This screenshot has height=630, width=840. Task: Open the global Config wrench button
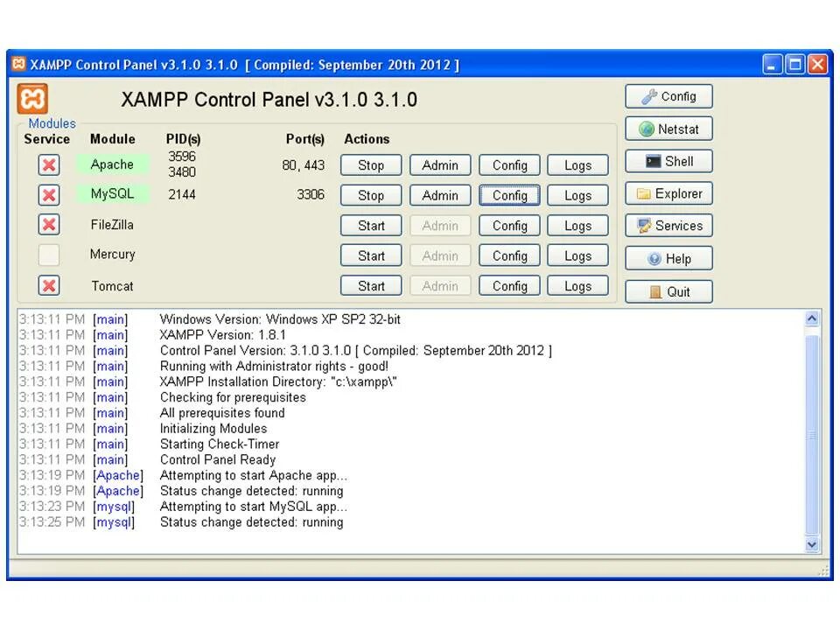tap(668, 96)
